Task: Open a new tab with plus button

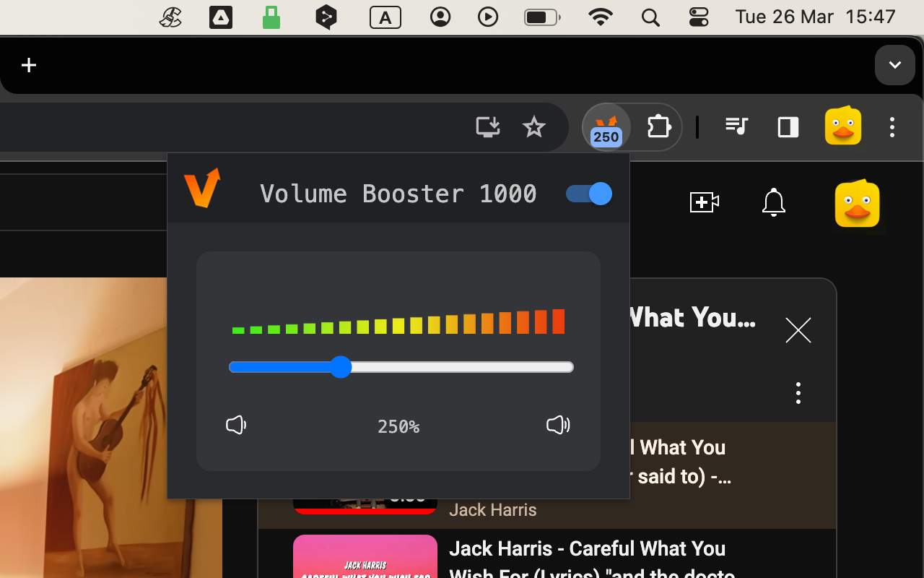Action: (29, 66)
